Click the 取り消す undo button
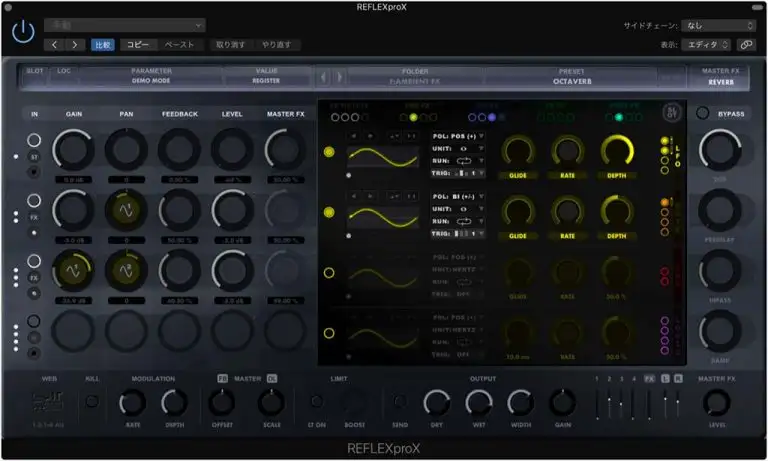768x461 pixels. (x=230, y=45)
